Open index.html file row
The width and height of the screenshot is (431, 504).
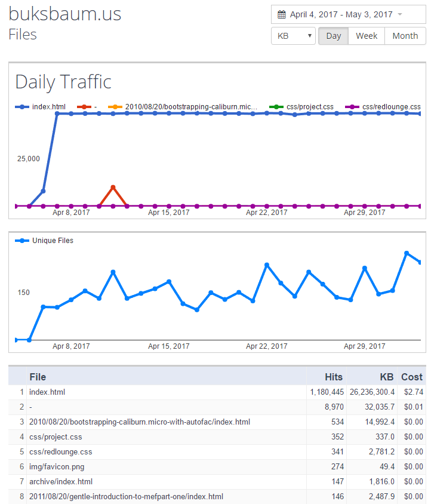47,392
